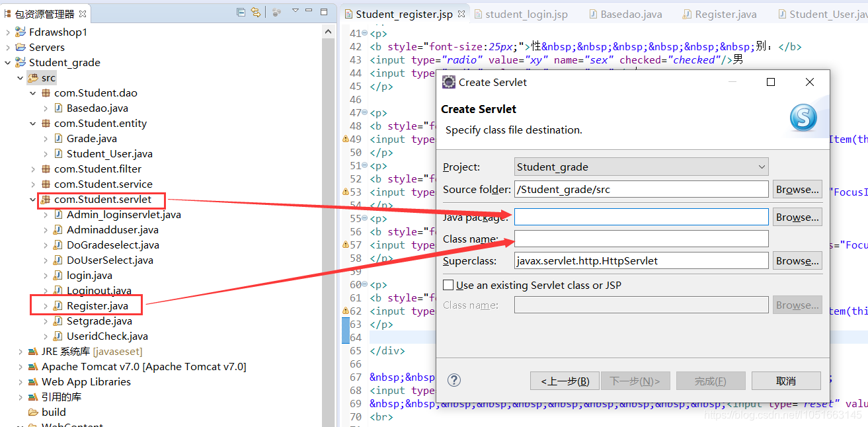The height and width of the screenshot is (427, 868).
Task: Click warning marker on line 57
Action: 345,245
